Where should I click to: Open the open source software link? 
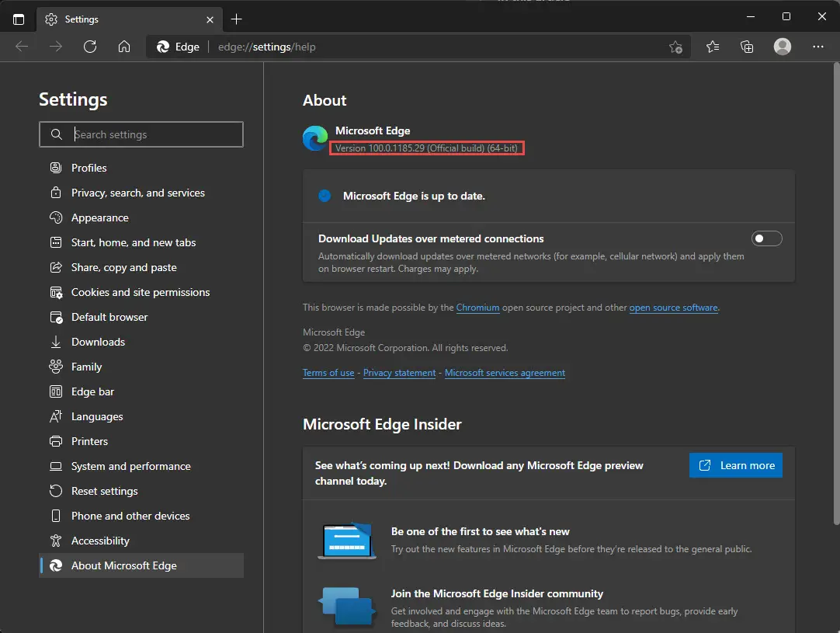tap(673, 308)
